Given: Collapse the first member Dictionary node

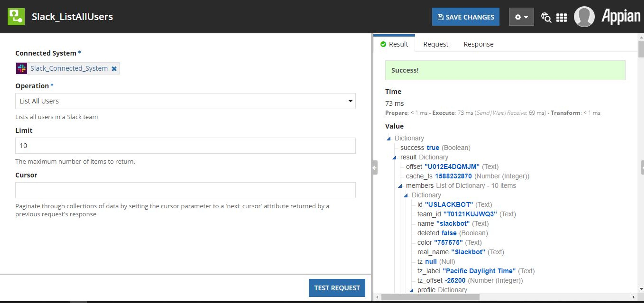Looking at the screenshot, I should click(x=406, y=195).
